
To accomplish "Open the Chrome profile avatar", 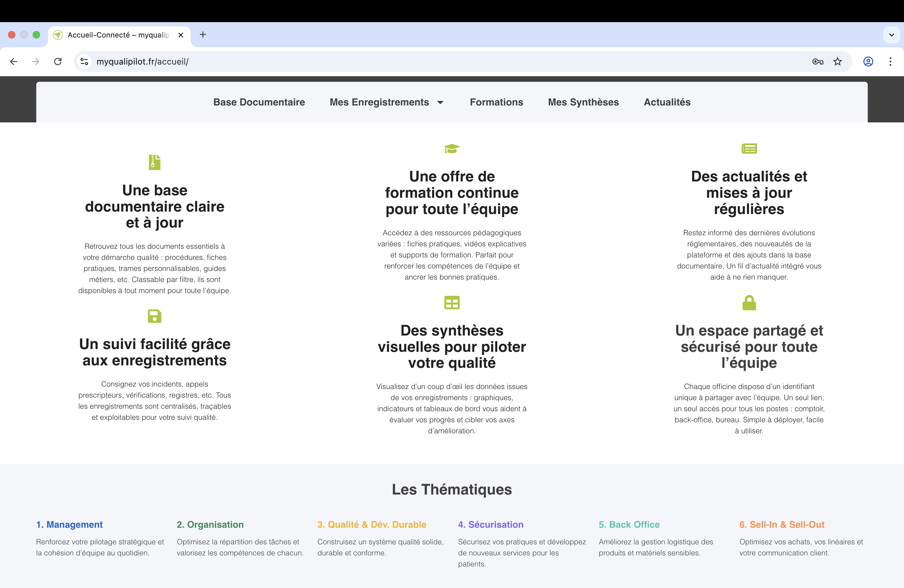I will coord(868,62).
